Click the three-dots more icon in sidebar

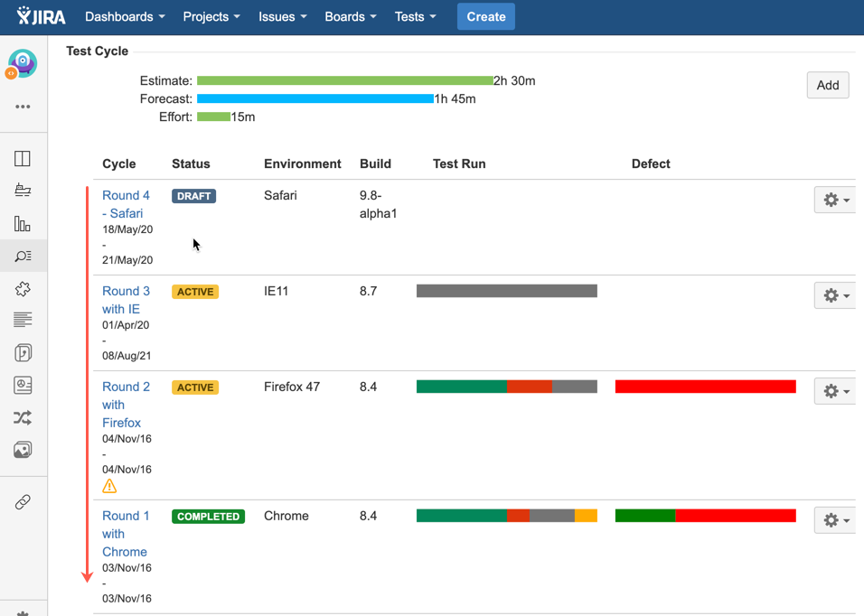[23, 107]
